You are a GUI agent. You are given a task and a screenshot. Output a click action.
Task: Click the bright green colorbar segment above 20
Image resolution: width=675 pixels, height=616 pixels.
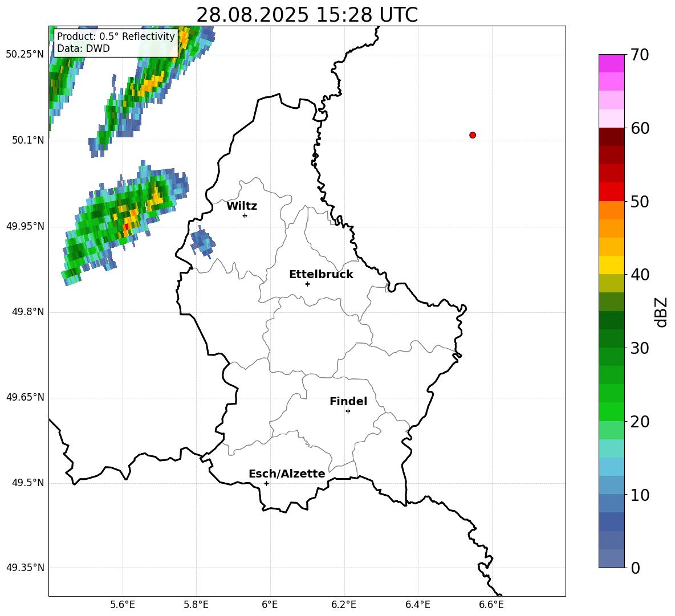pyautogui.click(x=611, y=411)
